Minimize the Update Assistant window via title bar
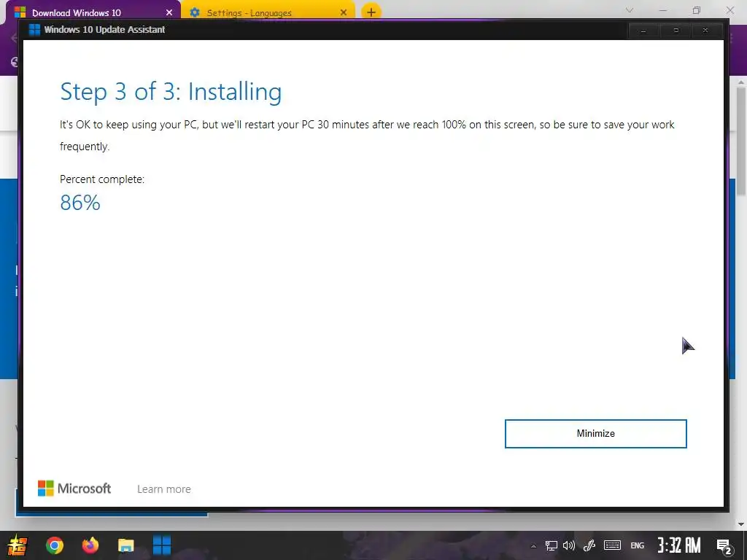The image size is (747, 560). (643, 31)
